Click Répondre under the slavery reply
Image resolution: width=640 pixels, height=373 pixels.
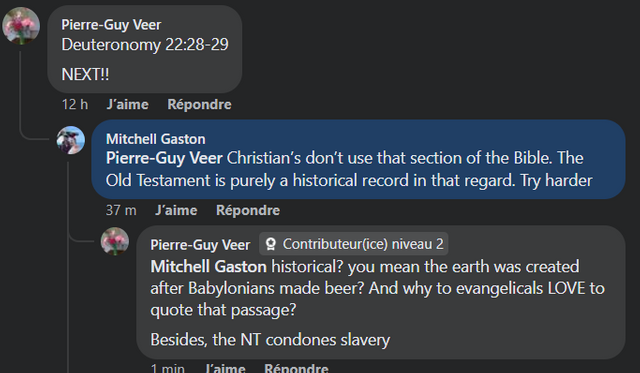(296, 367)
